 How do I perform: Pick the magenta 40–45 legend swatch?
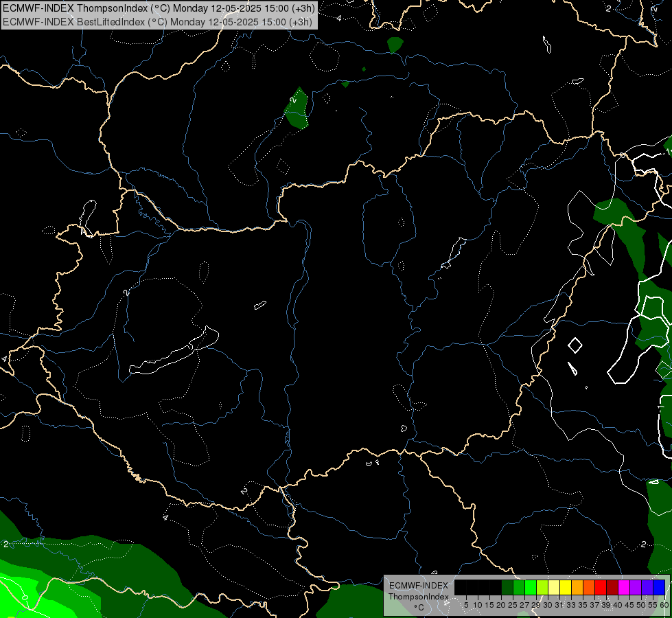(624, 587)
